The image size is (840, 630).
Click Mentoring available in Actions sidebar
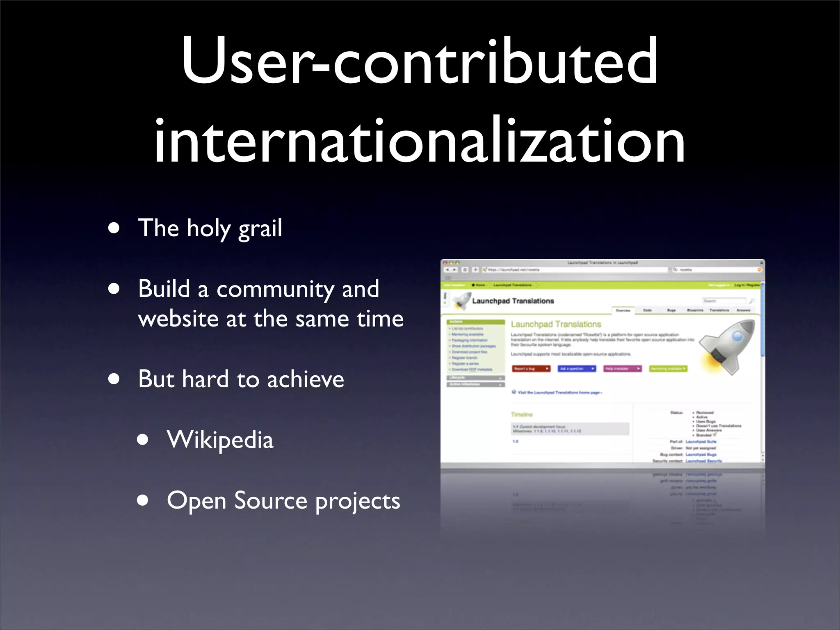pyautogui.click(x=467, y=334)
